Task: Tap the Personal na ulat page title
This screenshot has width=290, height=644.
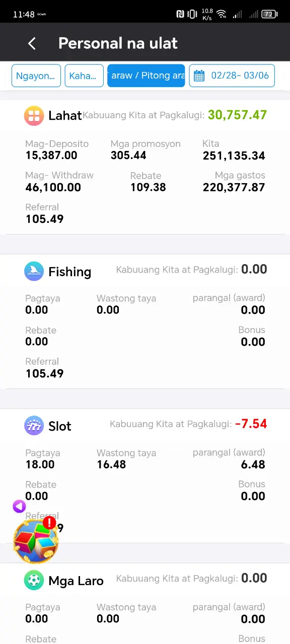Action: (x=118, y=44)
